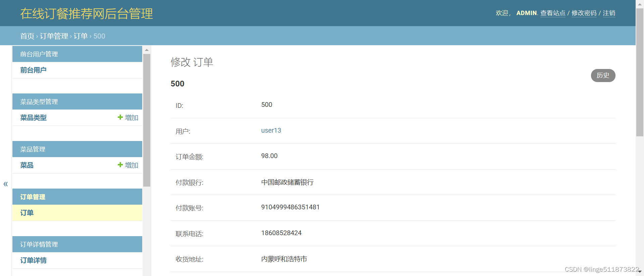This screenshot has width=644, height=276.
Task: Click the bank value 中国邮政储蓄银行
Action: click(287, 182)
